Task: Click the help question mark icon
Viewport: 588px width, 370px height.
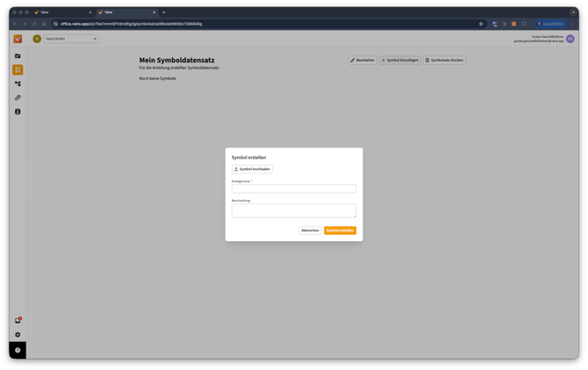Action: tap(18, 351)
